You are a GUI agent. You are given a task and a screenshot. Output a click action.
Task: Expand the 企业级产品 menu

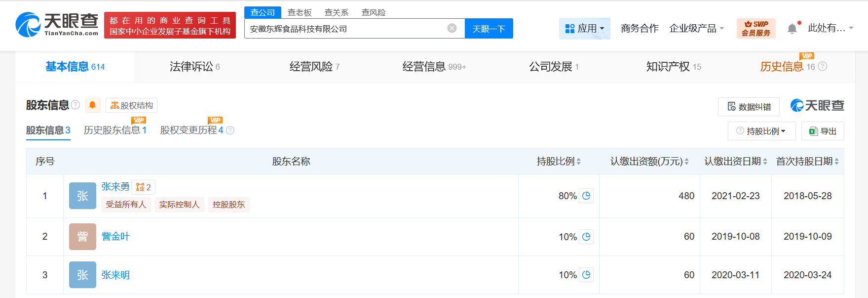coord(696,28)
